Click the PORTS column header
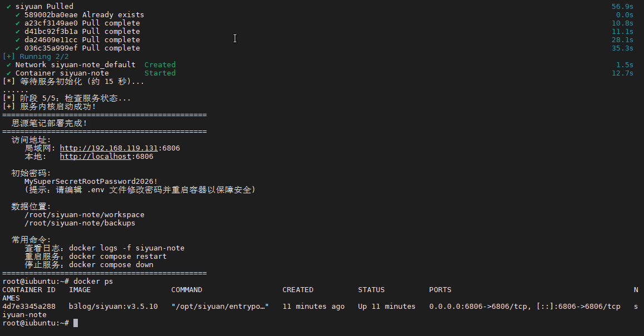Image resolution: width=644 pixels, height=336 pixels. (440, 290)
